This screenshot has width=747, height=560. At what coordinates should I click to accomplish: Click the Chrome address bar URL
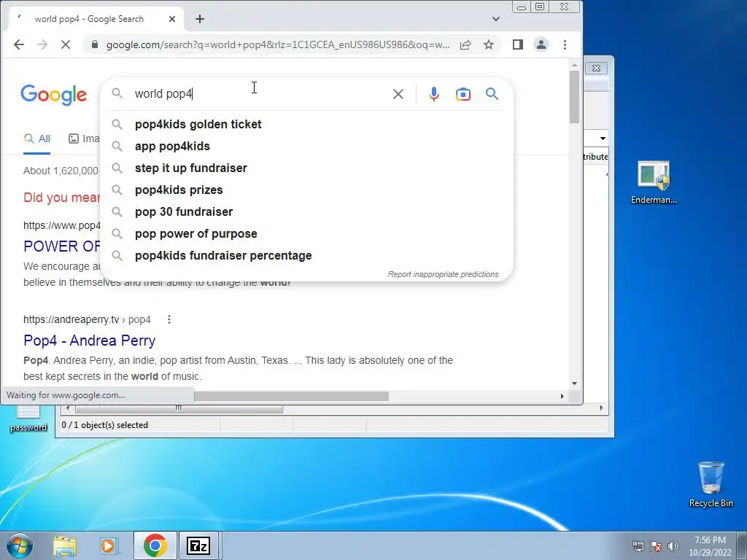click(x=278, y=44)
